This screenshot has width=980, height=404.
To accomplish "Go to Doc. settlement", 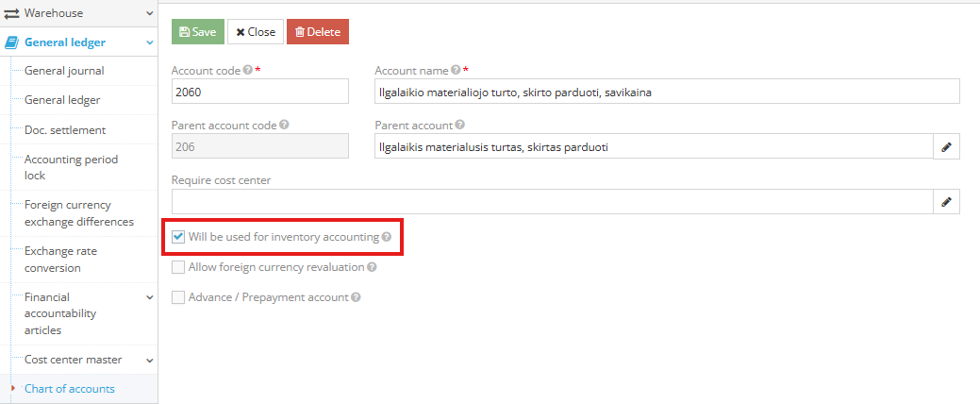I will (65, 130).
